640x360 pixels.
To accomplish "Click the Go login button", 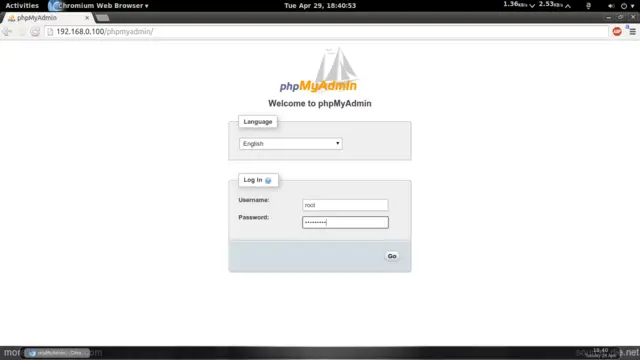I will (x=392, y=256).
